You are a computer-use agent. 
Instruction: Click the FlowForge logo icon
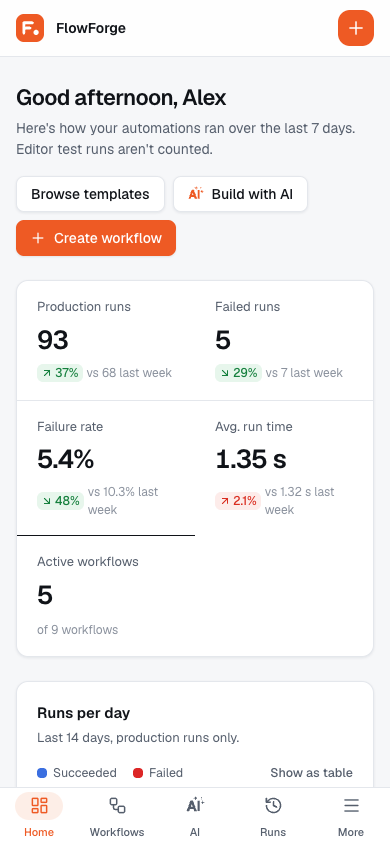pyautogui.click(x=30, y=28)
